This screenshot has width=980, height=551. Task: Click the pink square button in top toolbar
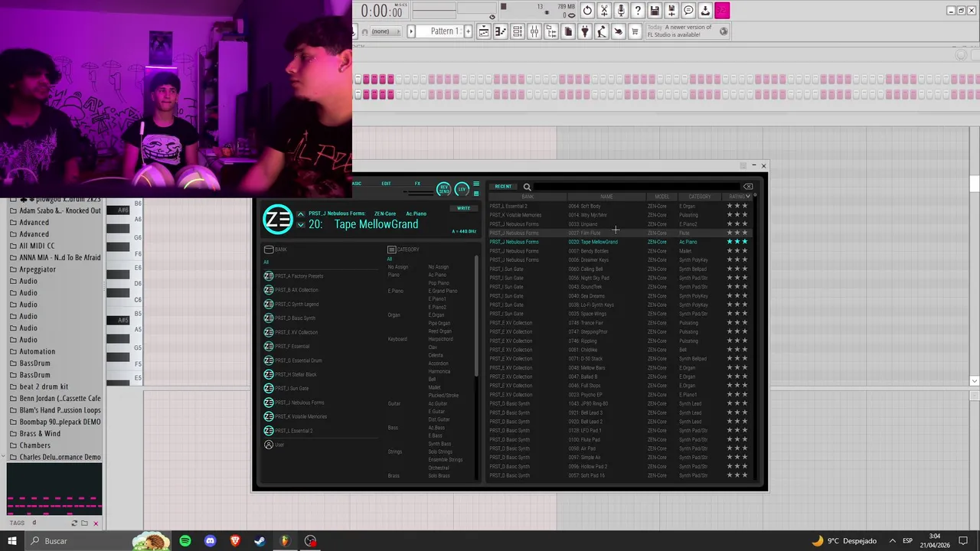[x=722, y=11]
